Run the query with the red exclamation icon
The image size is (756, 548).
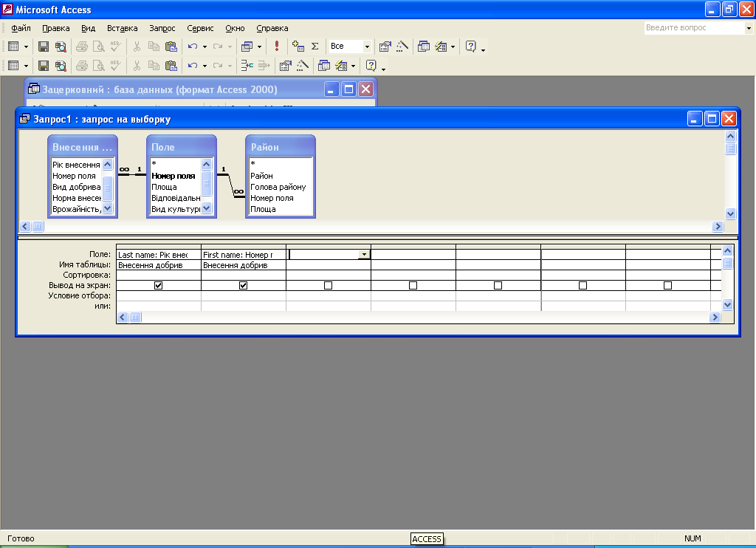(x=277, y=47)
